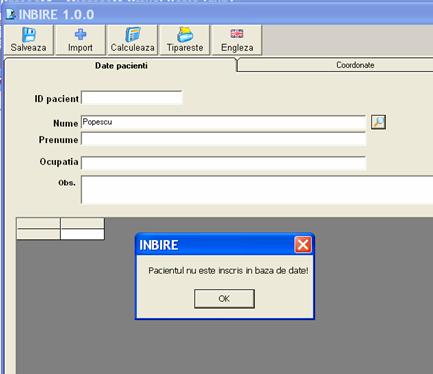Confirm the dialog with OK
This screenshot has height=374, width=433.
pyautogui.click(x=224, y=299)
